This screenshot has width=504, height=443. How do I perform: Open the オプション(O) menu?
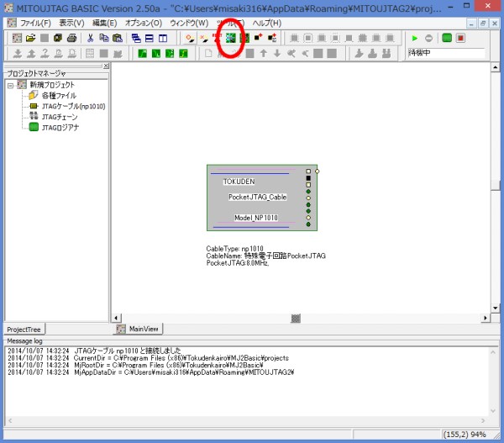143,22
